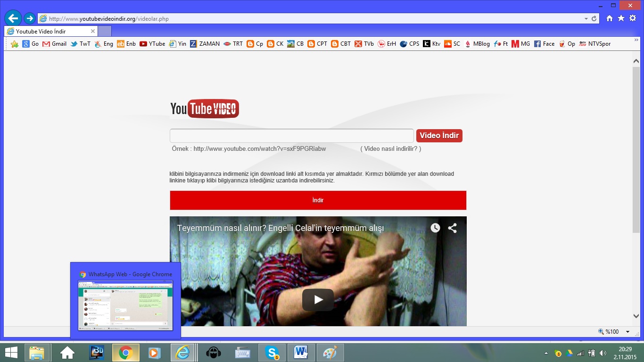Viewport: 644px width, 362px height.
Task: Open the CPS bookmark
Action: pyautogui.click(x=410, y=44)
